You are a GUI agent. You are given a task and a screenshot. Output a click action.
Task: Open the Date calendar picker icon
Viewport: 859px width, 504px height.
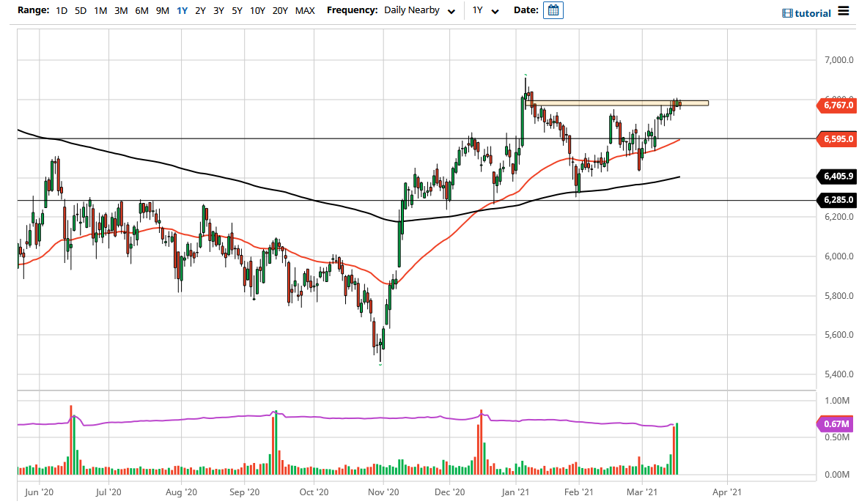click(553, 10)
